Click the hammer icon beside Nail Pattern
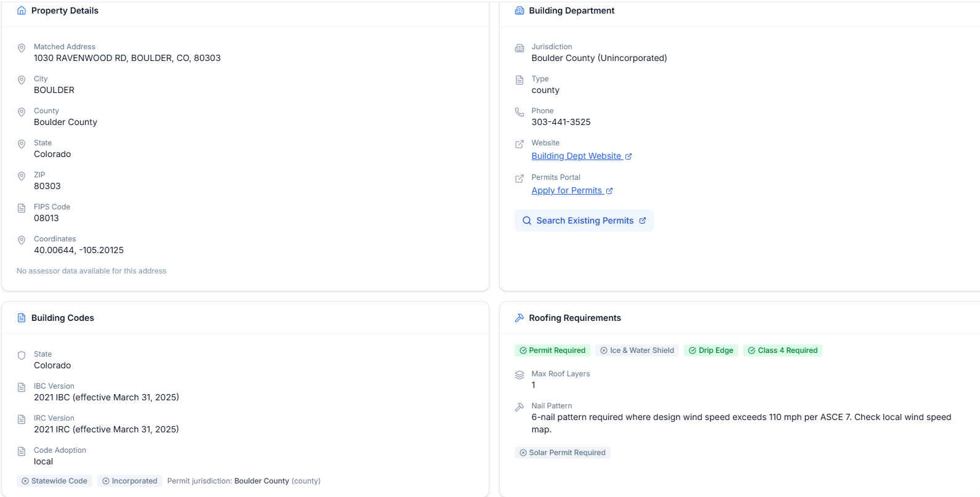 pyautogui.click(x=520, y=407)
